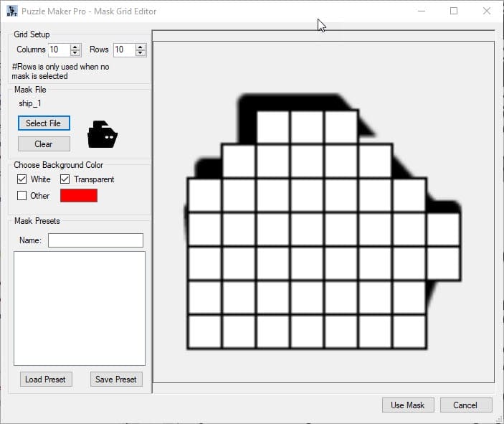Clear the selected mask file

click(44, 144)
